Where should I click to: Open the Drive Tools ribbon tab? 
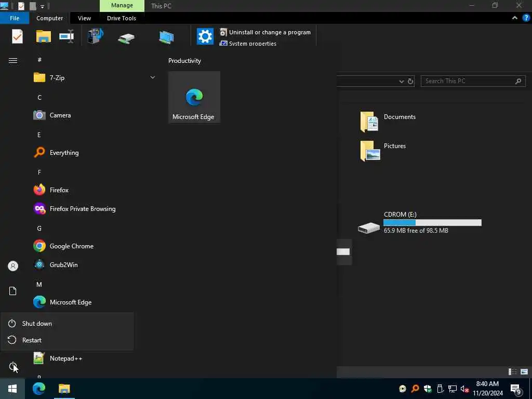click(x=122, y=18)
